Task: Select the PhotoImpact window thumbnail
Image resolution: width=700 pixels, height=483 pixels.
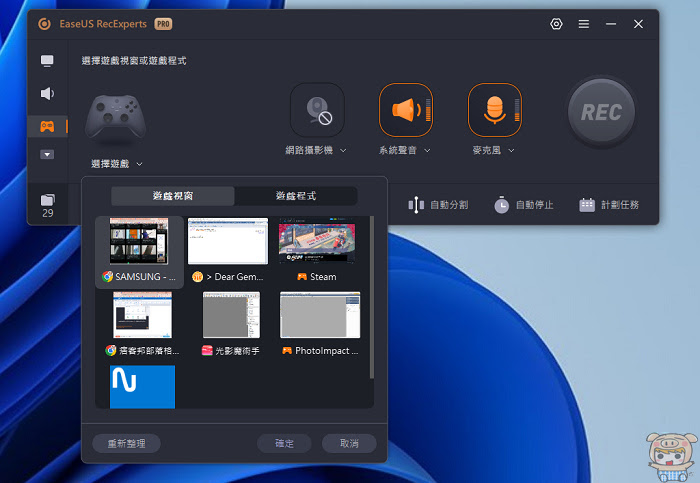Action: (x=320, y=315)
